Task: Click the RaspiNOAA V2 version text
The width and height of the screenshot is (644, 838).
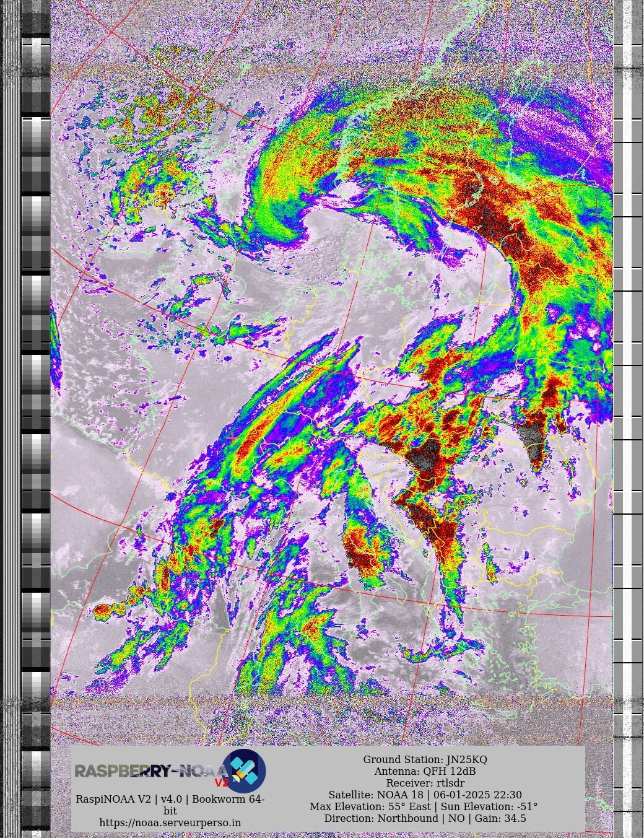Action: [x=170, y=799]
